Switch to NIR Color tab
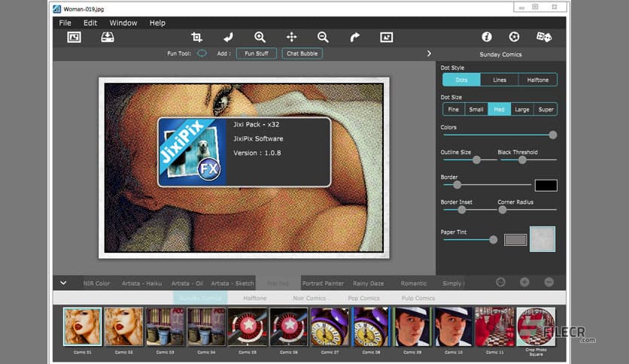This screenshot has width=629, height=364. [96, 283]
